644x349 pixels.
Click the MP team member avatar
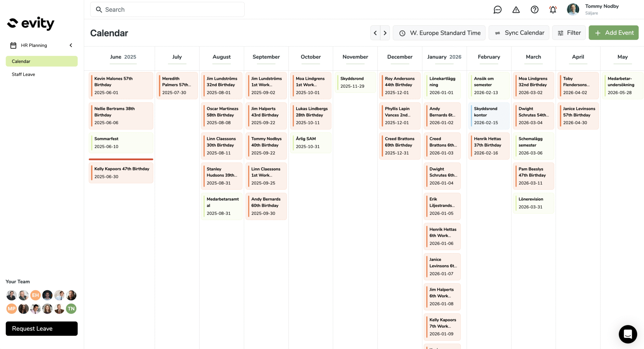[x=11, y=309]
